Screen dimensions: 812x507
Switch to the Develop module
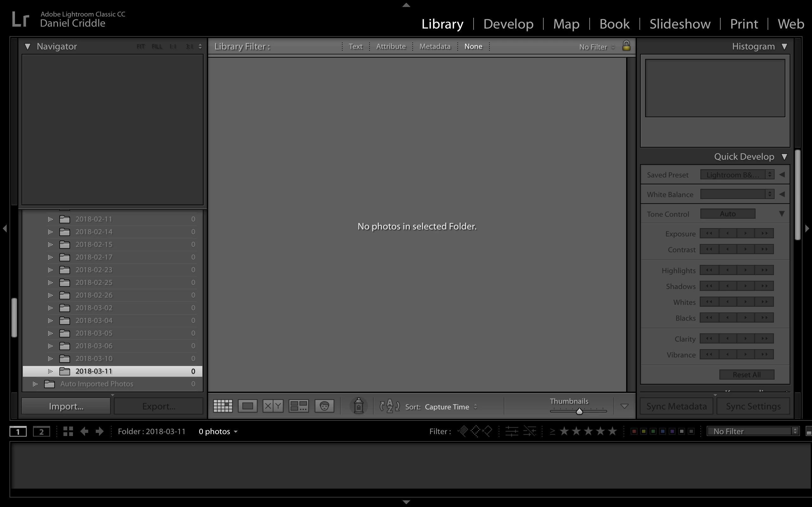(508, 24)
